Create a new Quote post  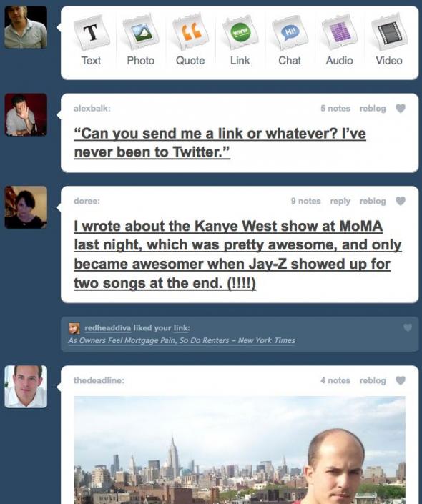[x=190, y=41]
